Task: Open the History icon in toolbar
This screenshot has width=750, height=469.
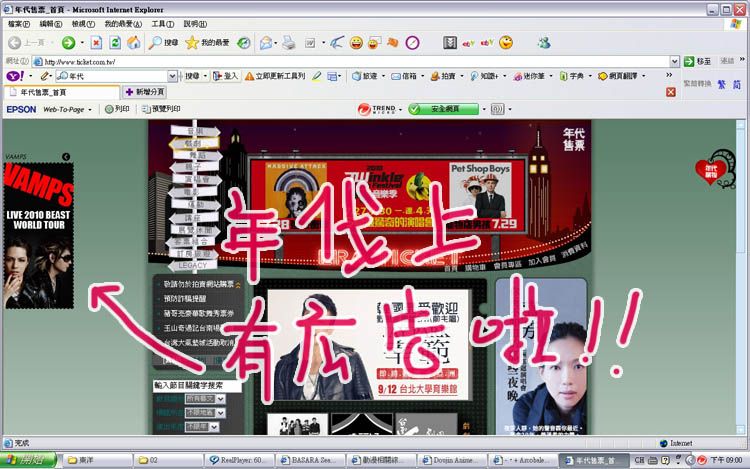Action: [243, 43]
